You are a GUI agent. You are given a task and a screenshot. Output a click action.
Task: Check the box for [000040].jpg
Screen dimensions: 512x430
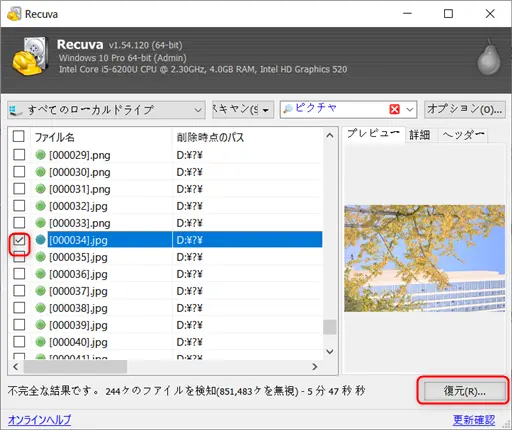pos(19,342)
